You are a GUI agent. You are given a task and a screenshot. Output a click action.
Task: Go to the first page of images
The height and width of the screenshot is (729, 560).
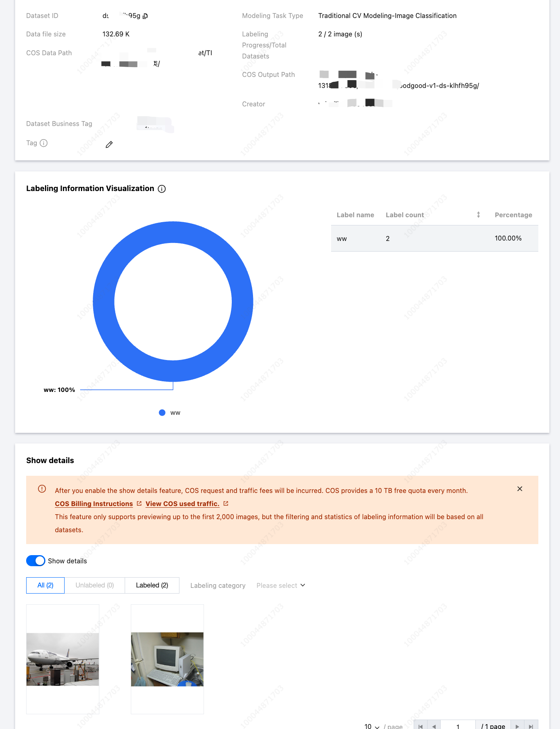pyautogui.click(x=421, y=726)
